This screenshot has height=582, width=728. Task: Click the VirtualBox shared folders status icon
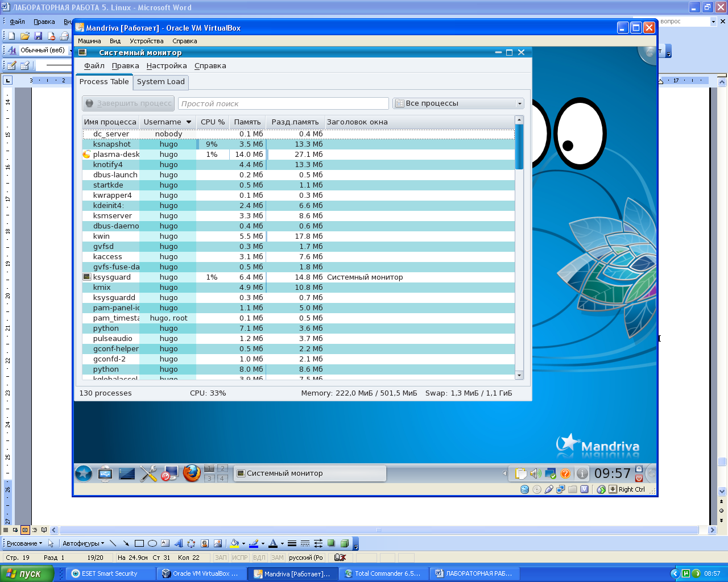573,489
